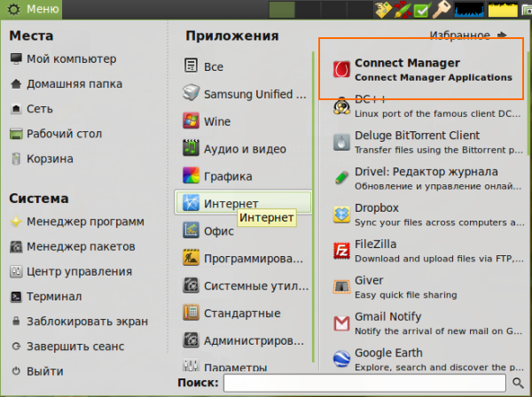Launch the DC++ client icon
The image size is (532, 397).
coord(342,106)
